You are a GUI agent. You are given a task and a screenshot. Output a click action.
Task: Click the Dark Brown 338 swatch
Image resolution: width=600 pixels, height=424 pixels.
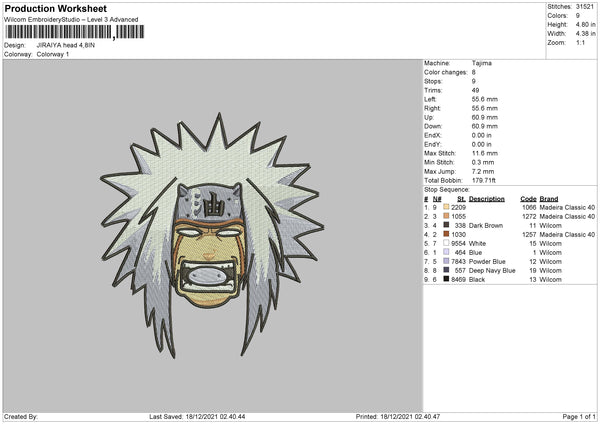coord(446,225)
